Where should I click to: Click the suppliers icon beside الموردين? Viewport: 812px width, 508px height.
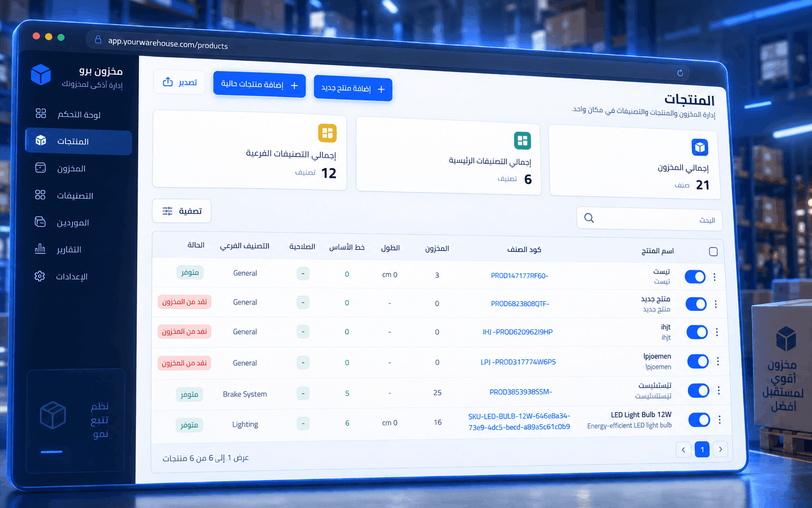[x=40, y=222]
